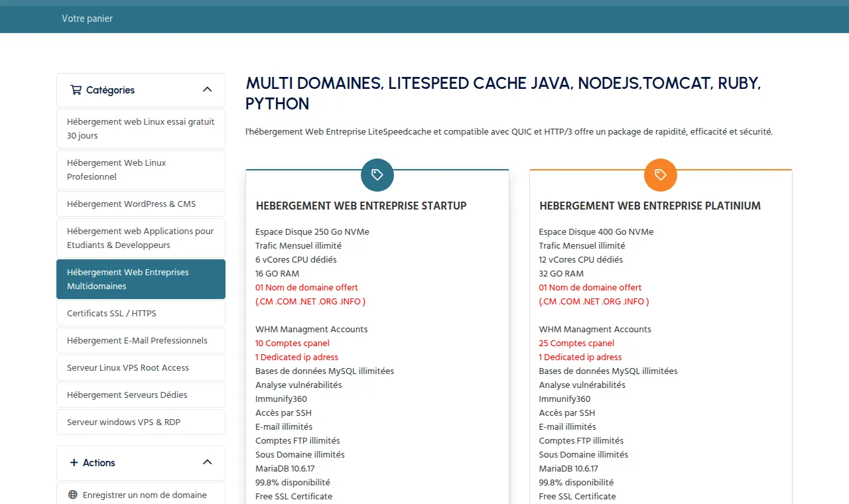Screen dimensions: 849x504
Task: Select Hébergement Web Entreprises Multidomaines category
Action: pyautogui.click(x=141, y=279)
